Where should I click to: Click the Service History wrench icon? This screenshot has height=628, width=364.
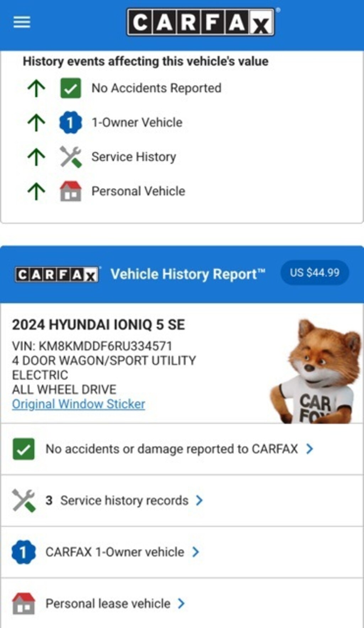tap(70, 157)
